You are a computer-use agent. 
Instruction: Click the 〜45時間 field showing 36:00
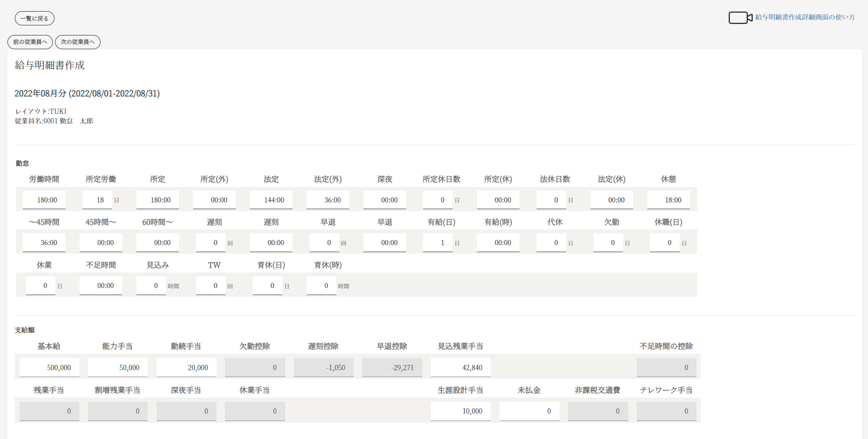[x=44, y=243]
